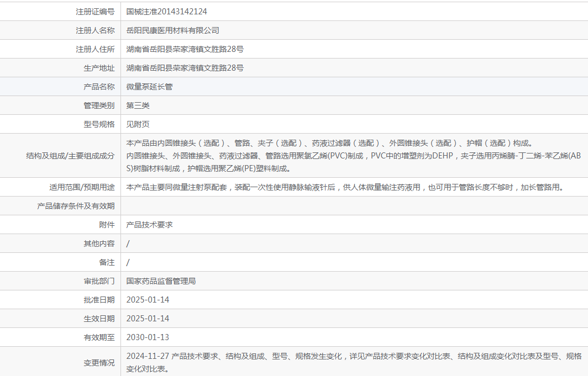Screen dimensions: 588x376
Task: Click the address value in the 注册人住所 row
Action: click(185, 49)
